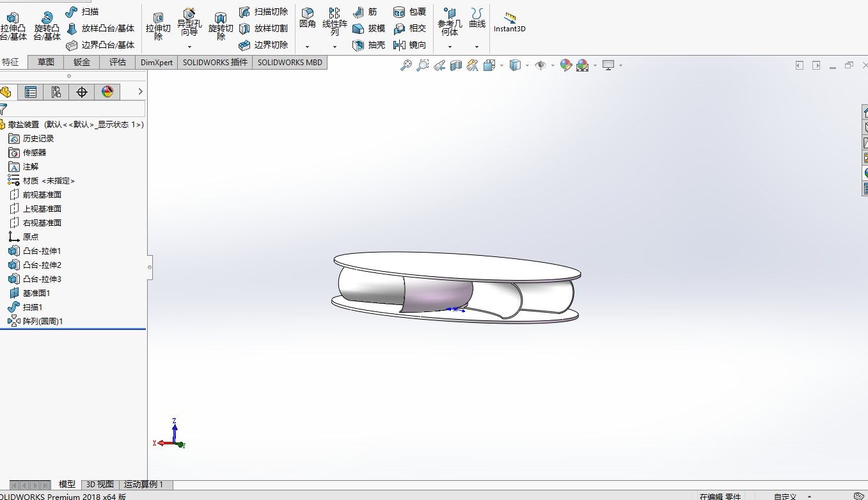868x500 pixels.
Task: Switch to DisplayManager color ball panel tab
Action: click(107, 92)
